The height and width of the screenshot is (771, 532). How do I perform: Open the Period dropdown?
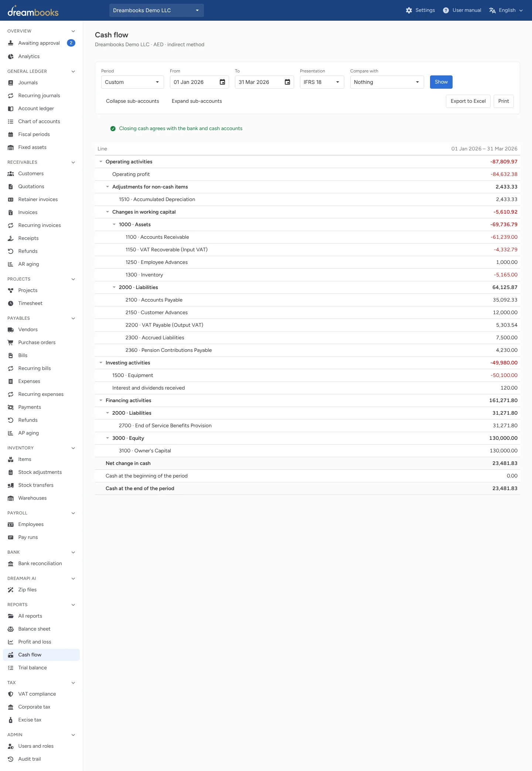[x=133, y=82]
